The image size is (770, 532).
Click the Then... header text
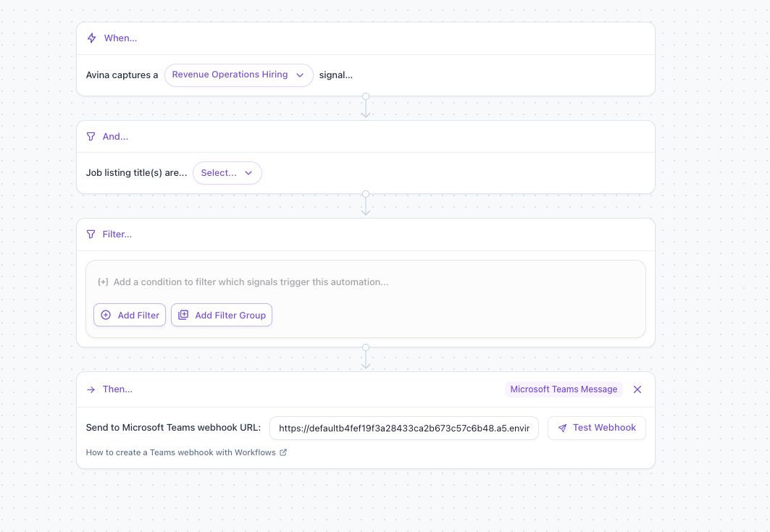click(x=117, y=389)
